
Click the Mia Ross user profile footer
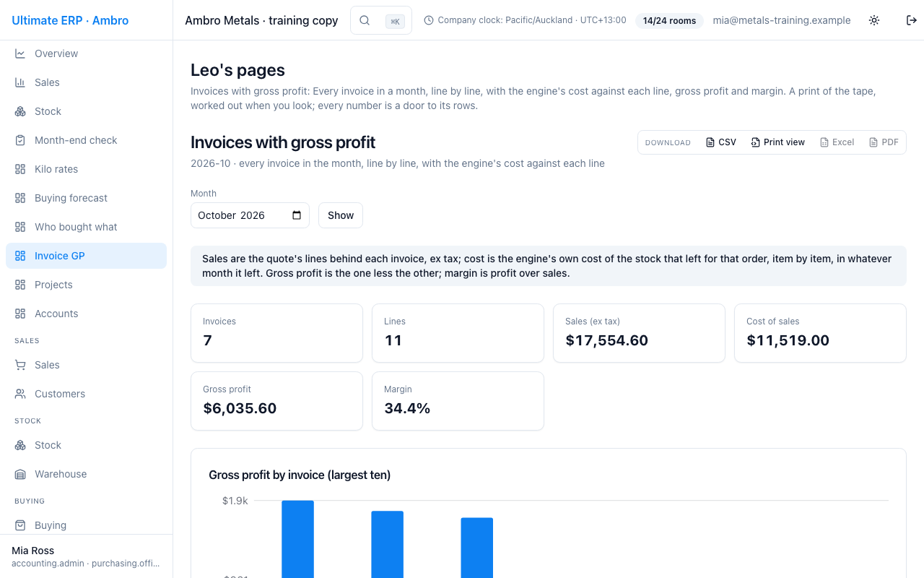point(86,556)
